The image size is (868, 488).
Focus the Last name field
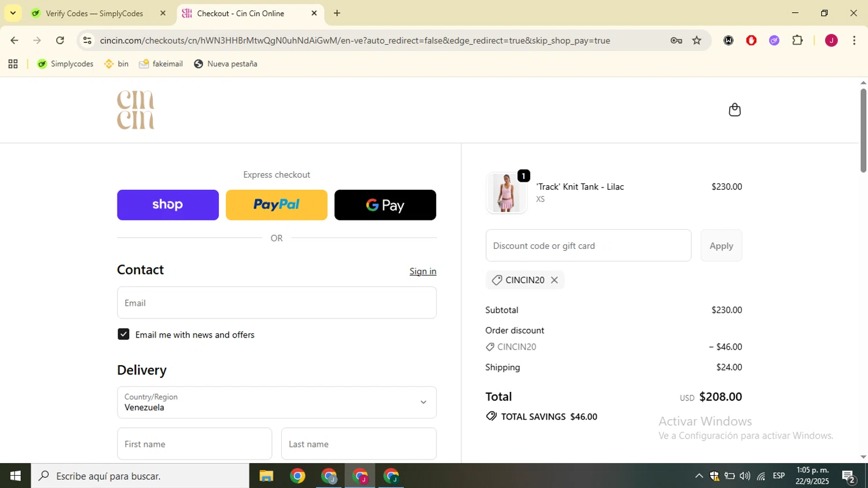coord(359,444)
